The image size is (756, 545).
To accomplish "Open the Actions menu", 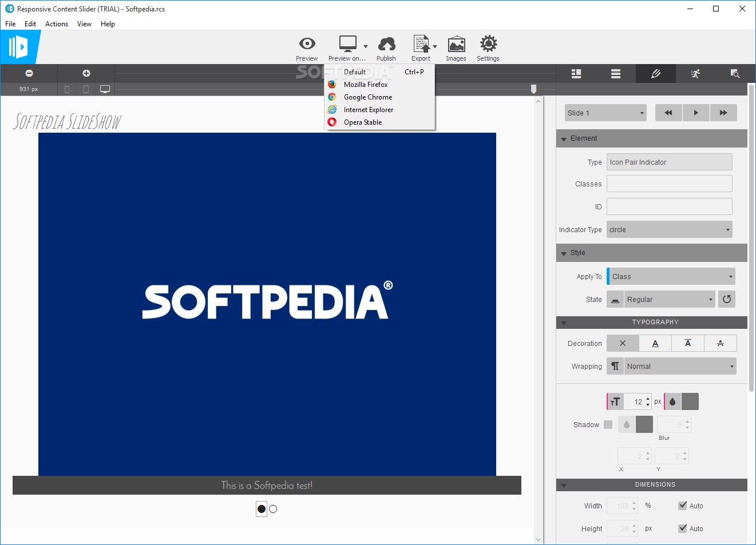I will point(57,23).
